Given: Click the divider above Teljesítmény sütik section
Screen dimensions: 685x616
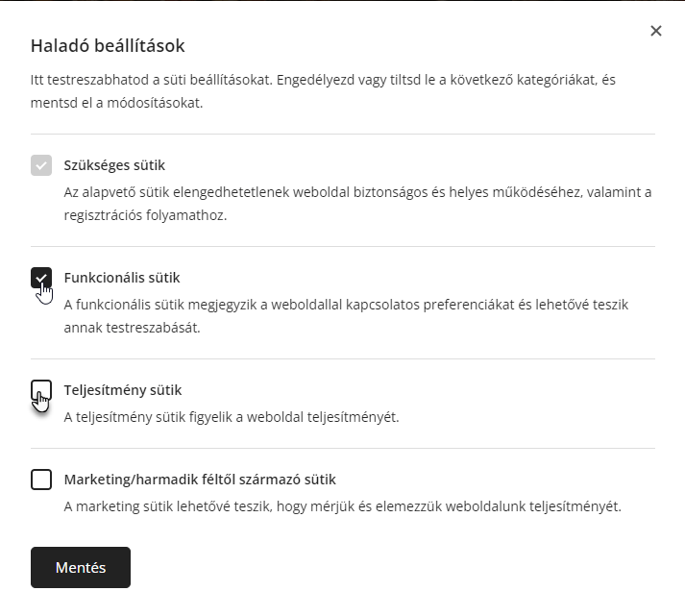Looking at the screenshot, I should click(342, 359).
